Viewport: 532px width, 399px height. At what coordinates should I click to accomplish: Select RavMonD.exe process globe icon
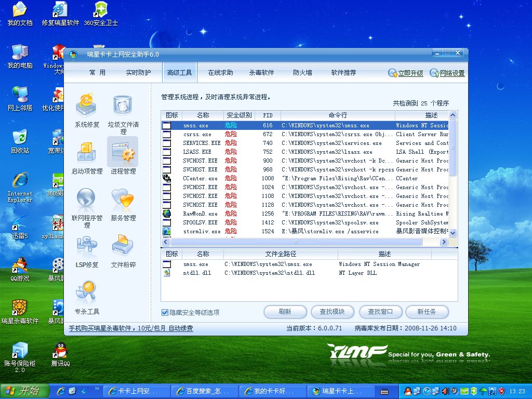167,214
